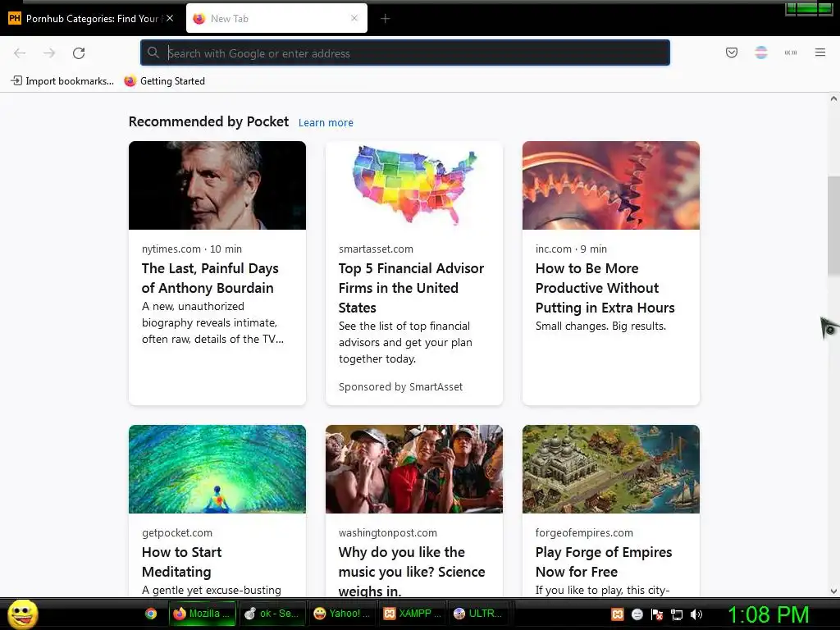840x630 pixels.
Task: Click the 'inc.com · 9 min' source text
Action: pyautogui.click(x=571, y=249)
